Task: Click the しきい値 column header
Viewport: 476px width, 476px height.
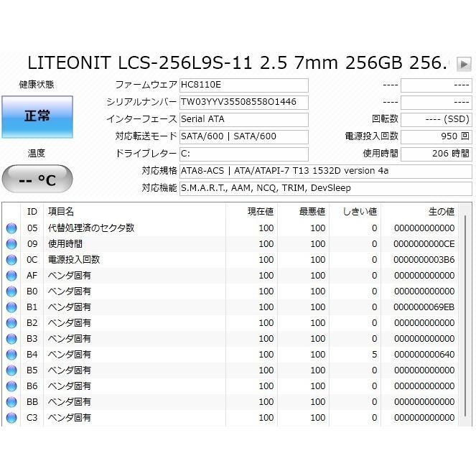Action: point(355,212)
